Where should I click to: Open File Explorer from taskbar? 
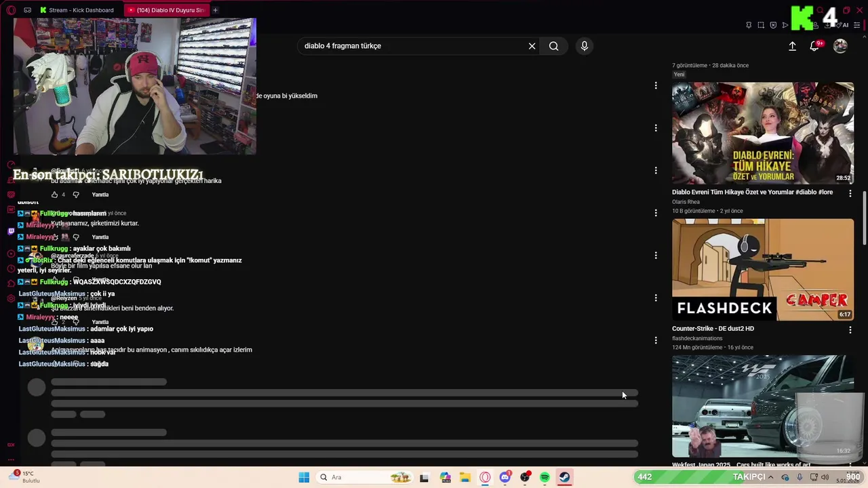(465, 477)
